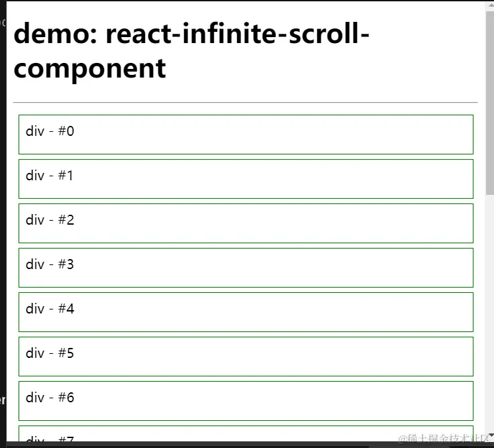The image size is (494, 448).
Task: Choose the 'div - #2' box
Action: pos(246,223)
